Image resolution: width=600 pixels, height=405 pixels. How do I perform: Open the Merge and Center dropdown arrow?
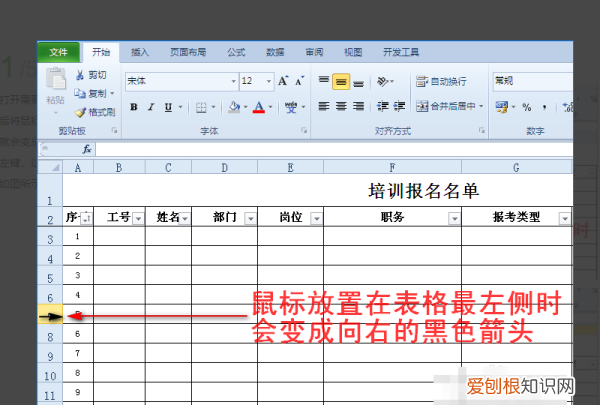(481, 106)
